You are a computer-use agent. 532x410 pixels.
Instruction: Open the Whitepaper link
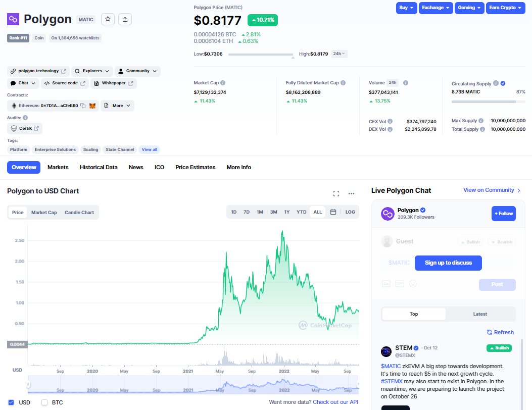click(x=114, y=83)
